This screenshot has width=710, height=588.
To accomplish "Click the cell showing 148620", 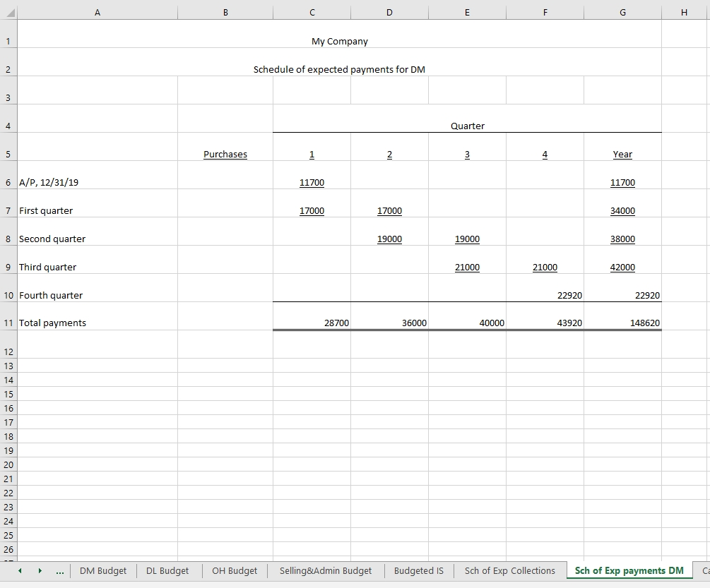I will tap(622, 323).
